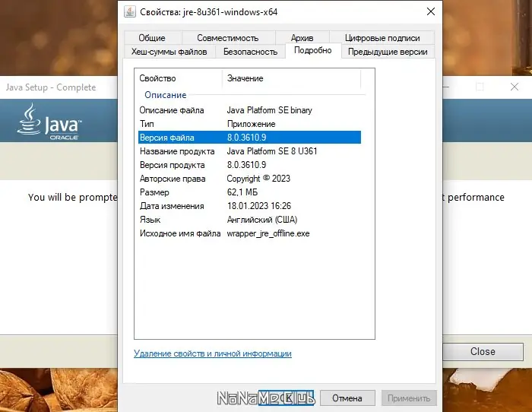Click the value Copyright © 2023
This screenshot has height=412, width=532.
[258, 179]
